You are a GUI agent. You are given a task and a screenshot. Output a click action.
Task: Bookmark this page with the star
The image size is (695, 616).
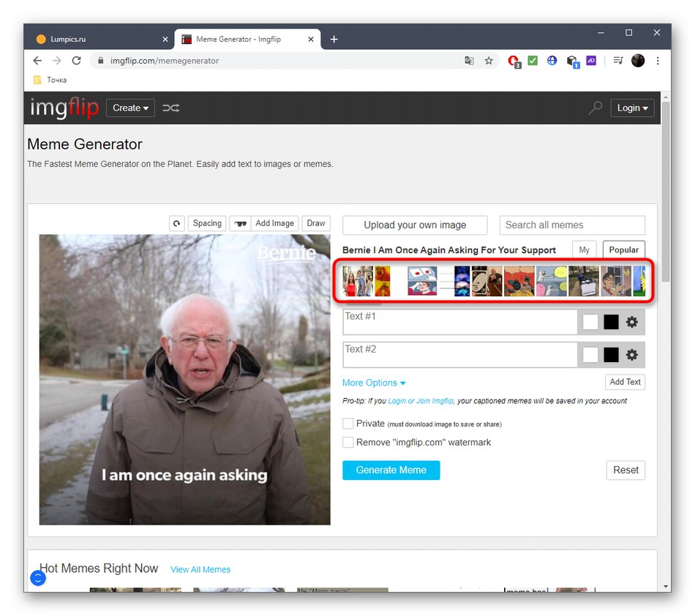click(489, 61)
